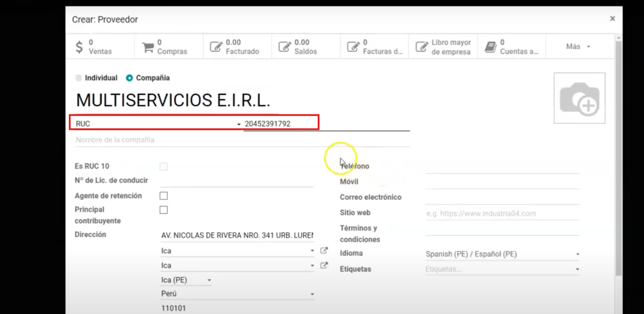Click the dialog scrollbar on the right
644x314 pixels.
619,133
